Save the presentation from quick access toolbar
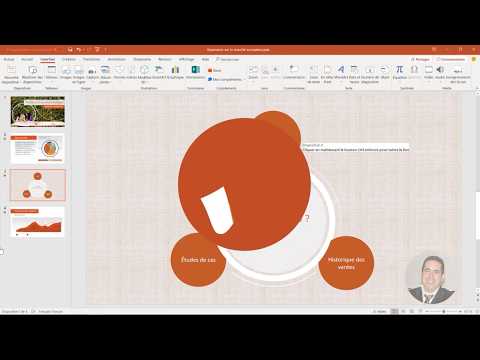This screenshot has width=480, height=360. coord(70,50)
